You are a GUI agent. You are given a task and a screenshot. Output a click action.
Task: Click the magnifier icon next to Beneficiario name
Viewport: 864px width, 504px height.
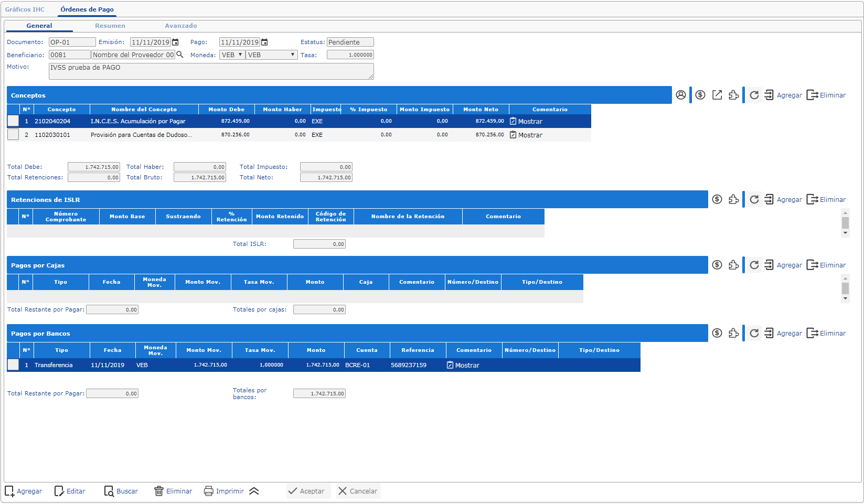pos(180,55)
